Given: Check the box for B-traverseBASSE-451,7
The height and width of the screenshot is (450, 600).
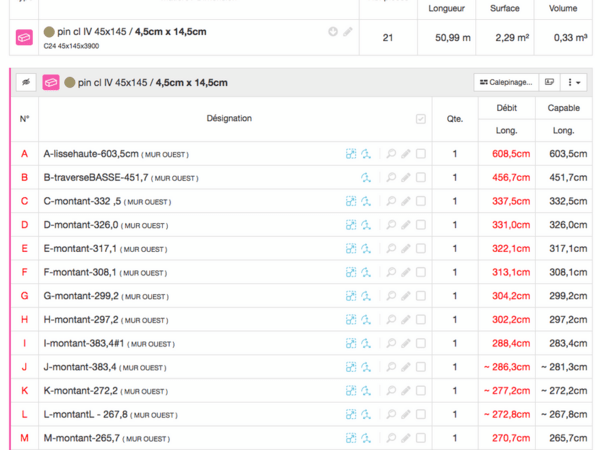Looking at the screenshot, I should (x=421, y=178).
